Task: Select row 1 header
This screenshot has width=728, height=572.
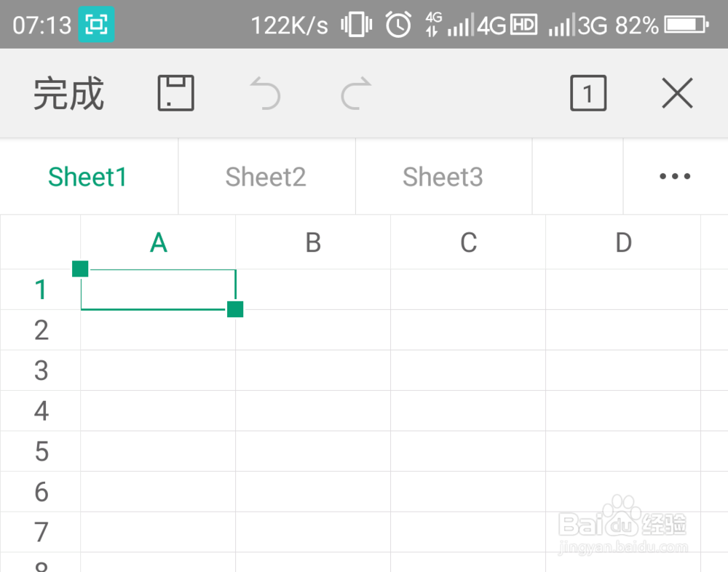Action: coord(41,290)
